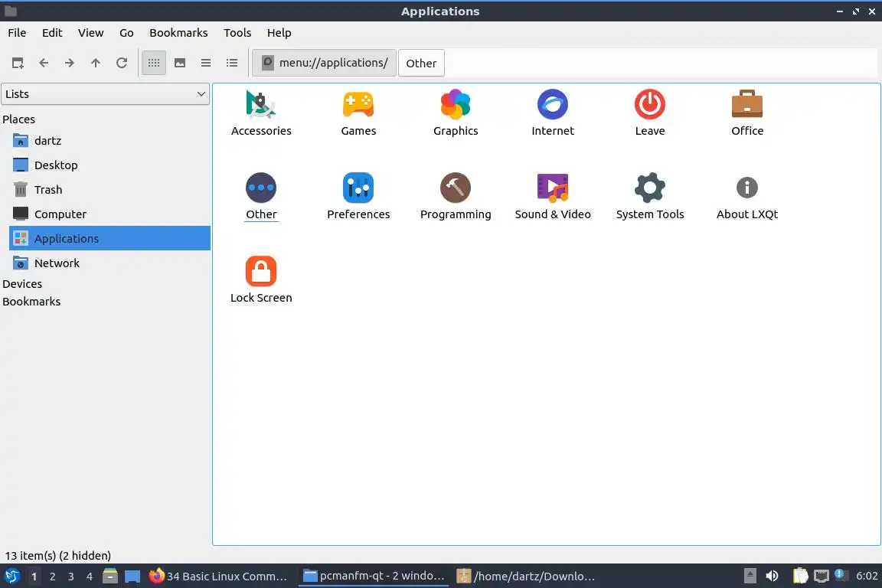Open Trash in Places
Screen dimensions: 882x588
tap(109, 190)
